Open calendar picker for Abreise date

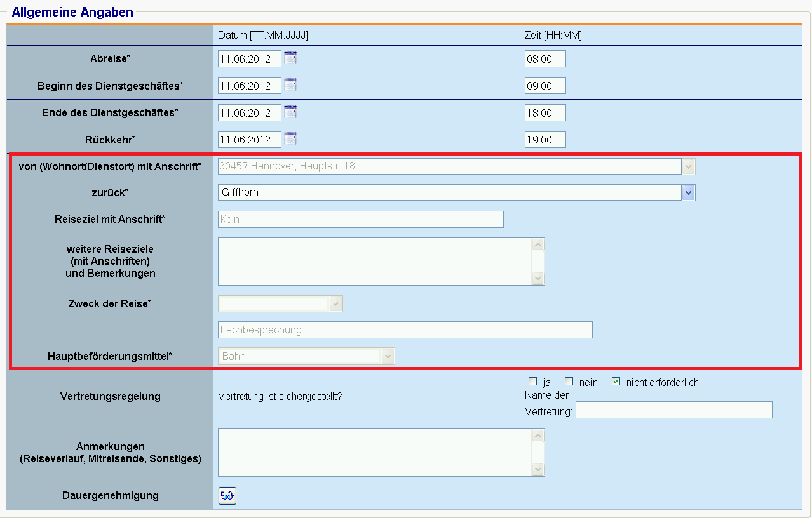[x=290, y=58]
